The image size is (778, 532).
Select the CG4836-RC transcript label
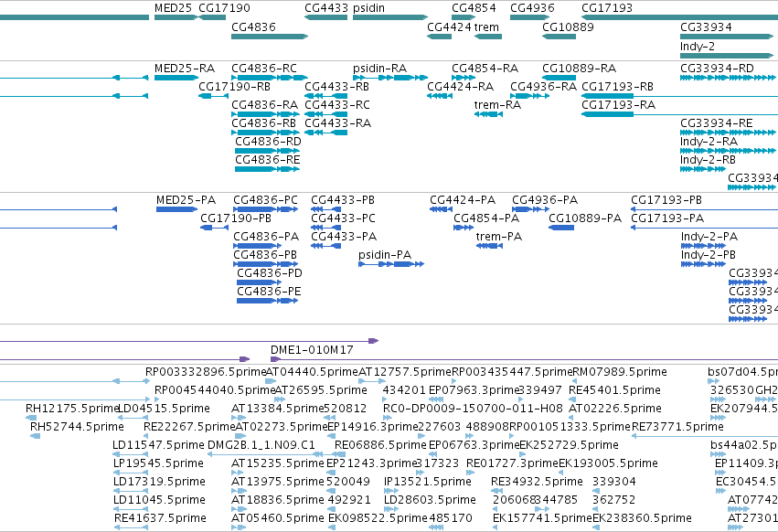coord(264,69)
